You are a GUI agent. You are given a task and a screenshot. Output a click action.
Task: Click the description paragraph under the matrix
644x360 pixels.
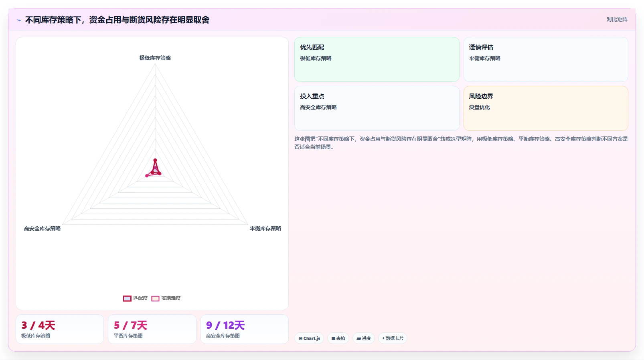pyautogui.click(x=461, y=143)
